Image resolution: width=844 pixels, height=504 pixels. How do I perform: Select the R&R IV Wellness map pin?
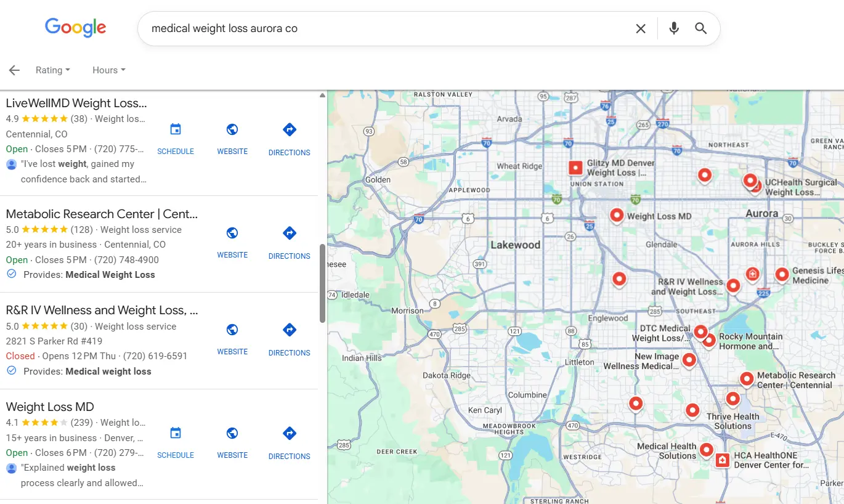click(x=732, y=285)
